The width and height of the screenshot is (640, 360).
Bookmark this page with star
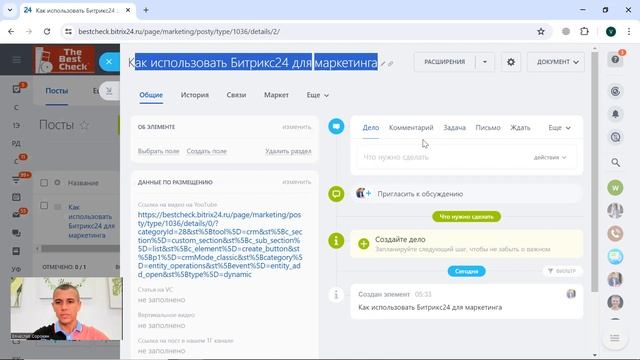541,31
